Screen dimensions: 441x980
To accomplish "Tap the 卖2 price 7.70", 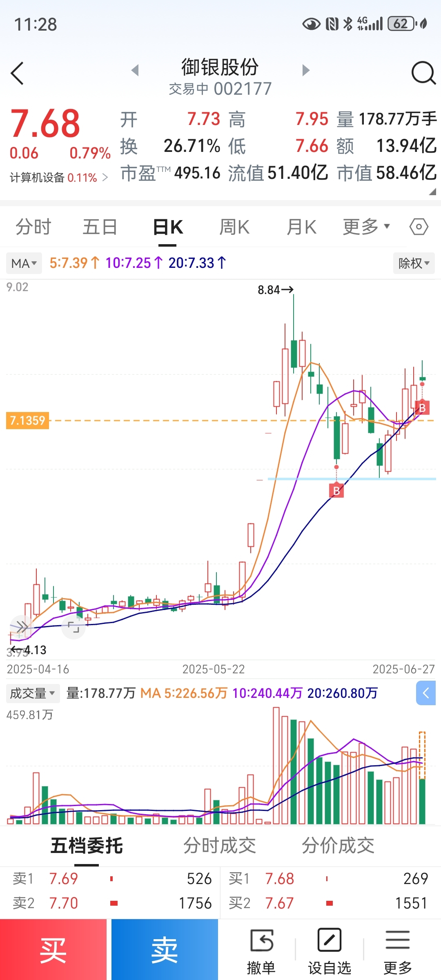I will [63, 903].
